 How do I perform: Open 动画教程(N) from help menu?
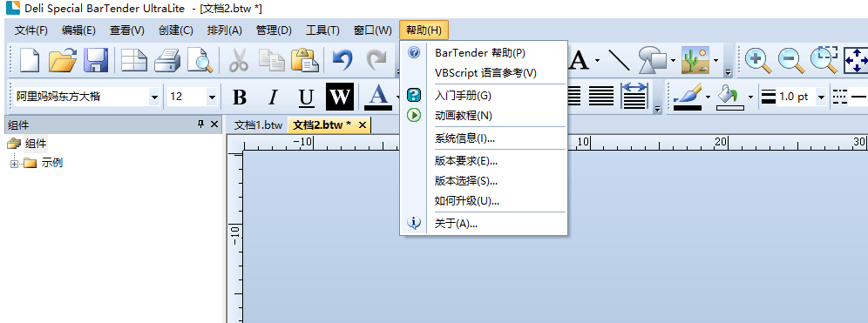tap(484, 115)
